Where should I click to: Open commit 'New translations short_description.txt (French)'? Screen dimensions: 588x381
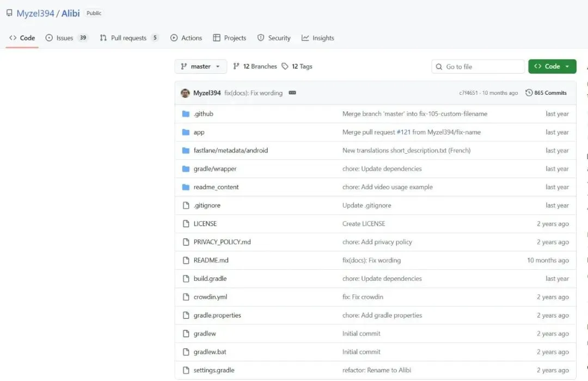click(x=407, y=150)
